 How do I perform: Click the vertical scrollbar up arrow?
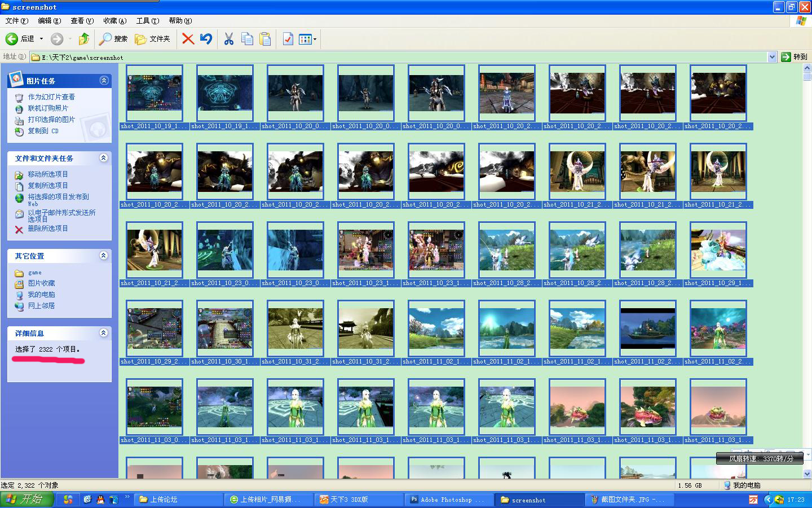click(807, 68)
